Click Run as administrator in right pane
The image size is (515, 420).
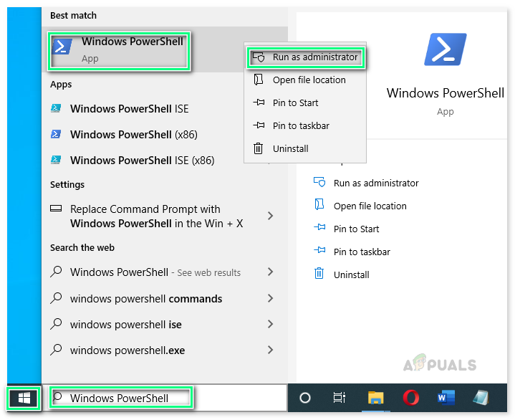point(376,183)
